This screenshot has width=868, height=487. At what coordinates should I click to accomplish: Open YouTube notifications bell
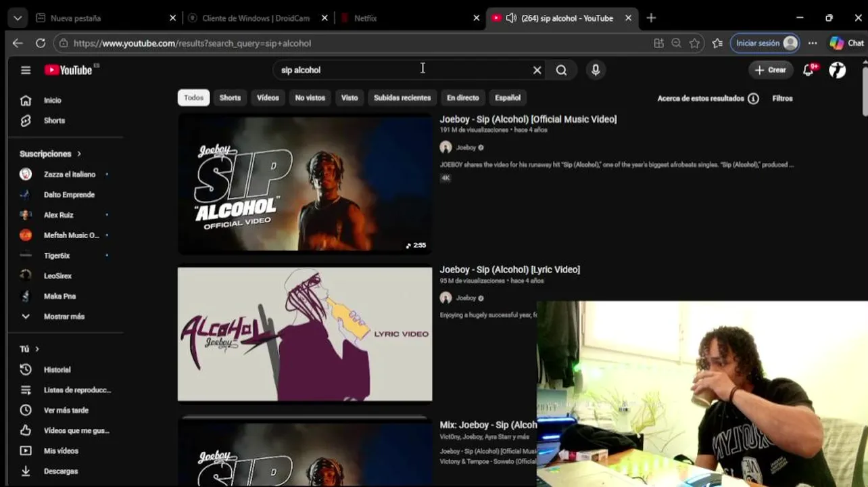pyautogui.click(x=808, y=70)
